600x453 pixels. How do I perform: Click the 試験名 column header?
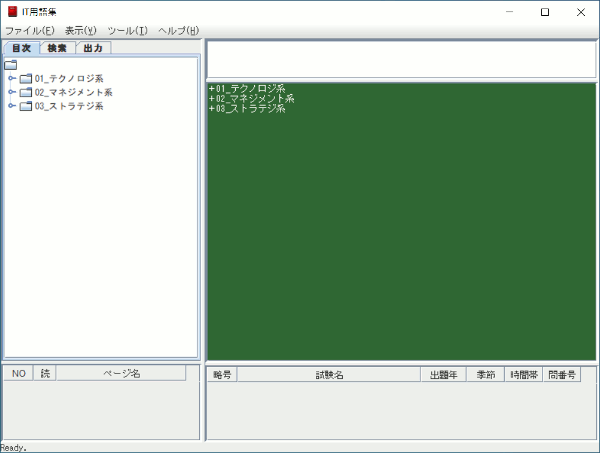329,375
